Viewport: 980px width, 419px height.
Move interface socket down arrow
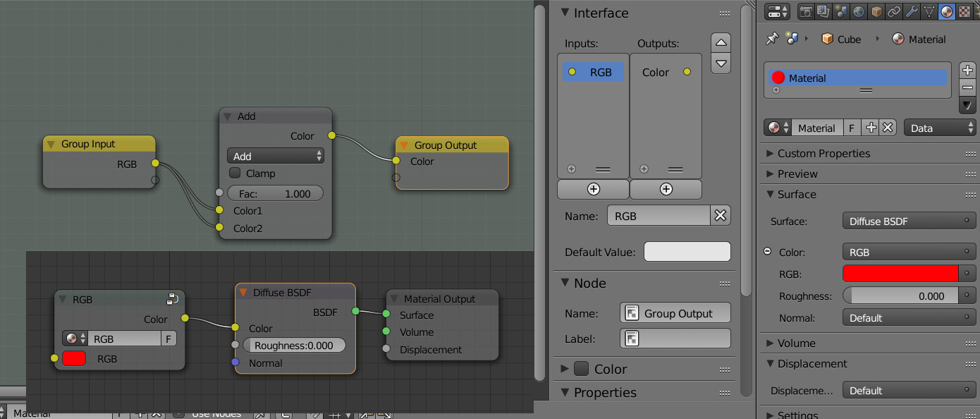(721, 63)
